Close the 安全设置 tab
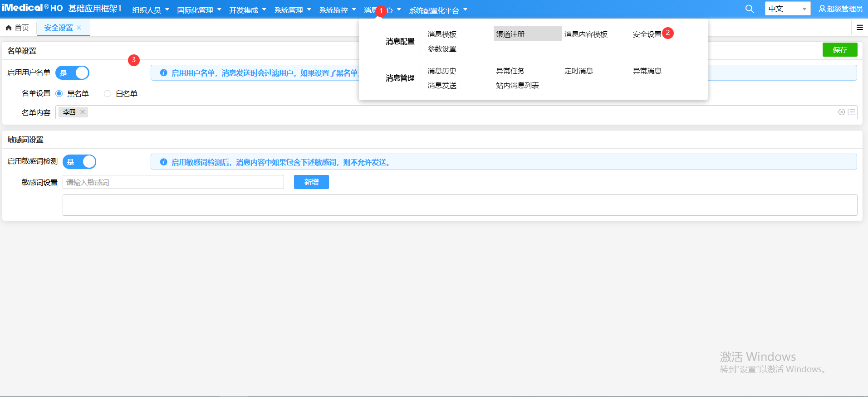Viewport: 868px width, 397px height. click(x=79, y=28)
